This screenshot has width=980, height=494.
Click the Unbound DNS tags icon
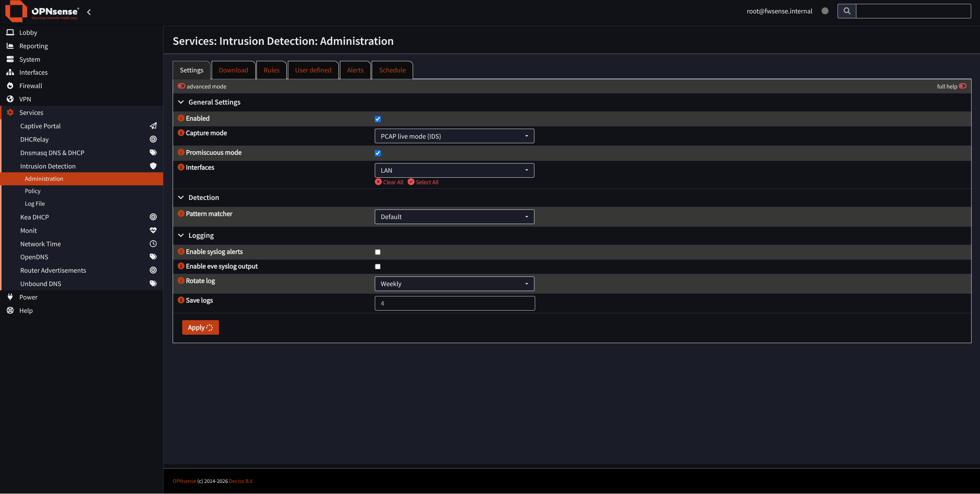point(153,284)
